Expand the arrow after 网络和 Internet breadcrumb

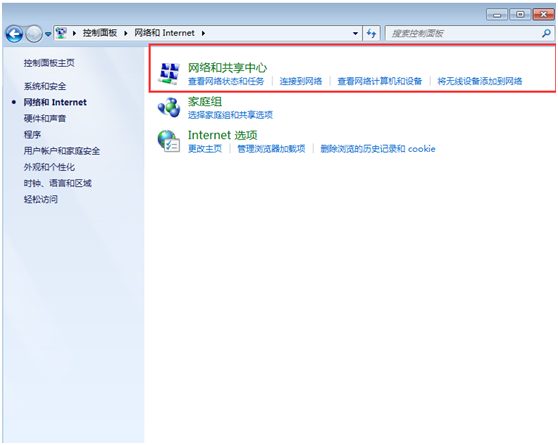203,33
